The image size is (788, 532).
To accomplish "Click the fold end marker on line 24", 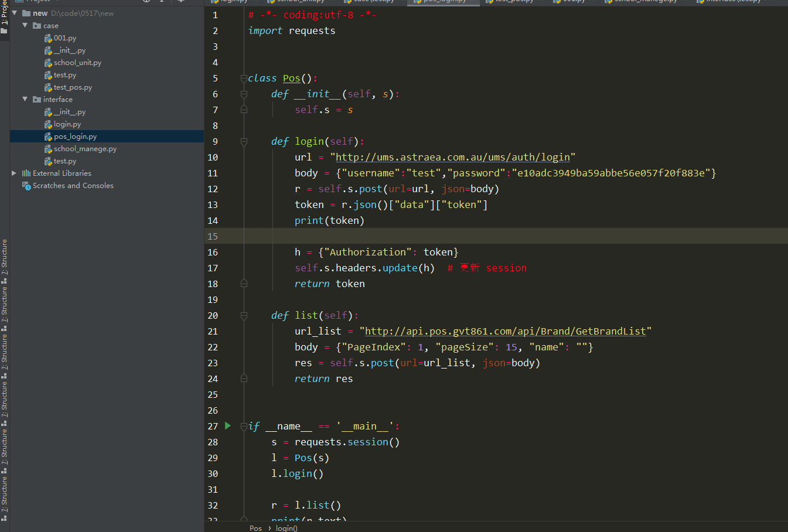I will click(244, 378).
